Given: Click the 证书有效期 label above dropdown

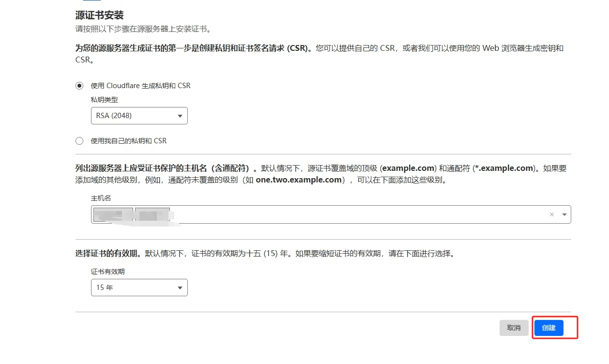Looking at the screenshot, I should click(x=108, y=272).
